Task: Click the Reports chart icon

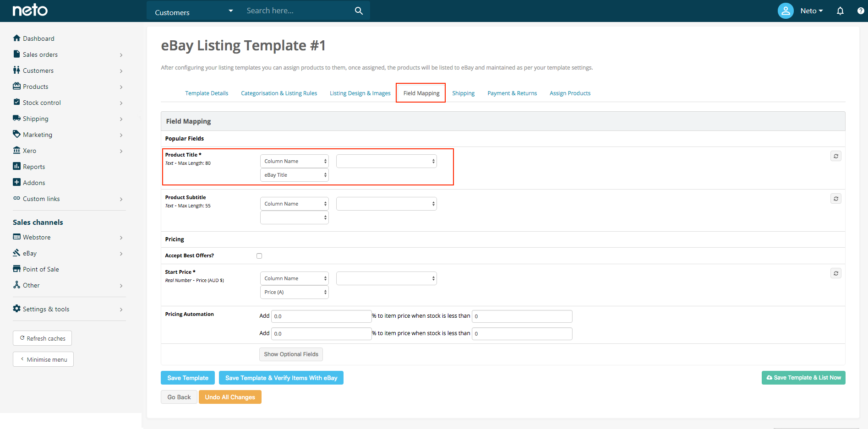Action: (17, 166)
